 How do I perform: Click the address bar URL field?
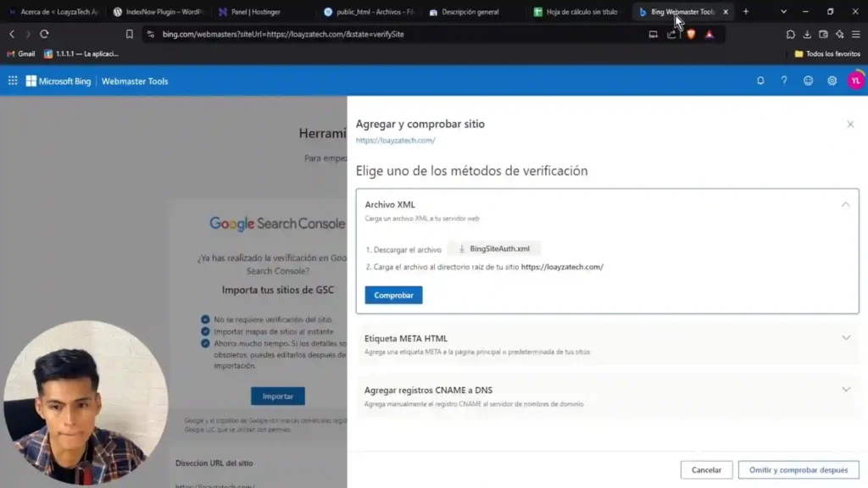tap(339, 34)
